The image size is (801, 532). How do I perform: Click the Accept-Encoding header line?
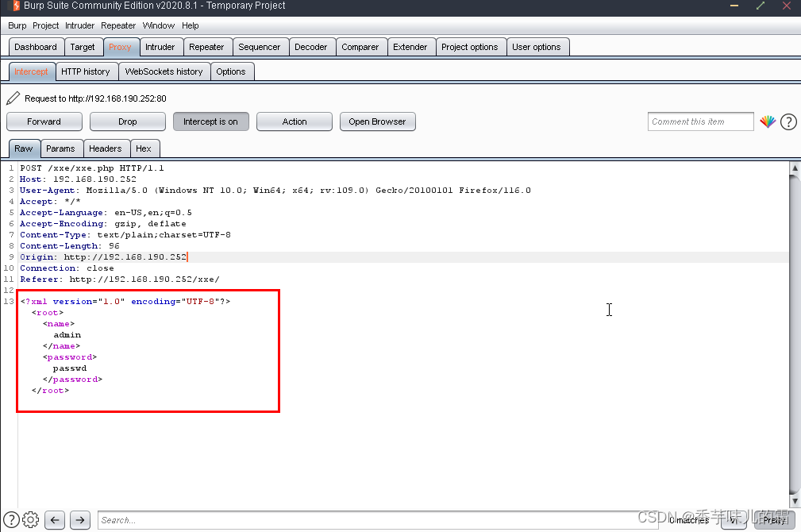click(103, 224)
